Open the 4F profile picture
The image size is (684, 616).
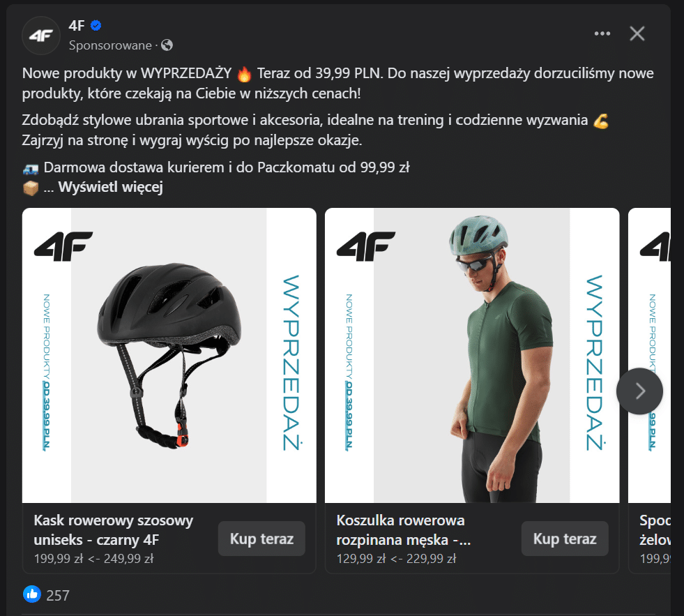[x=40, y=35]
